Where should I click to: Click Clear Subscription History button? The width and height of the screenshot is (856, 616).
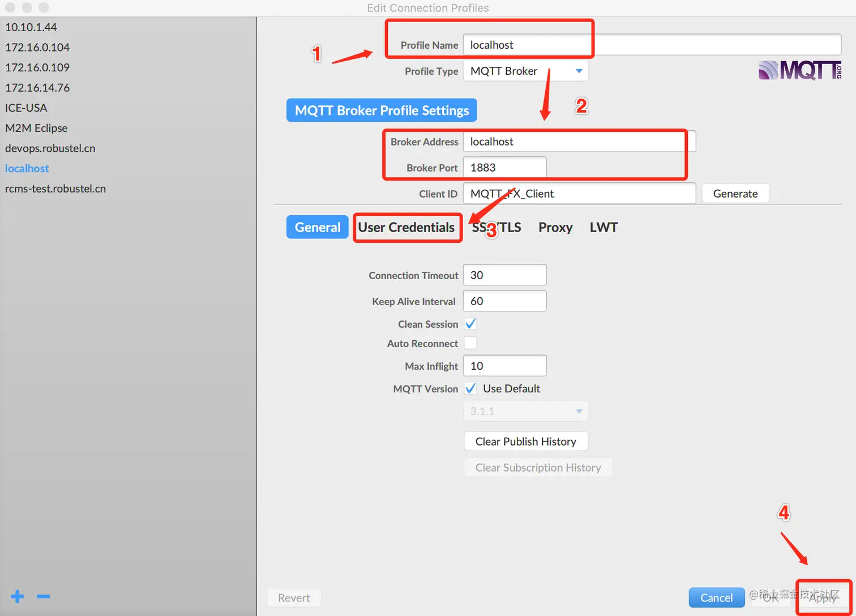(538, 468)
